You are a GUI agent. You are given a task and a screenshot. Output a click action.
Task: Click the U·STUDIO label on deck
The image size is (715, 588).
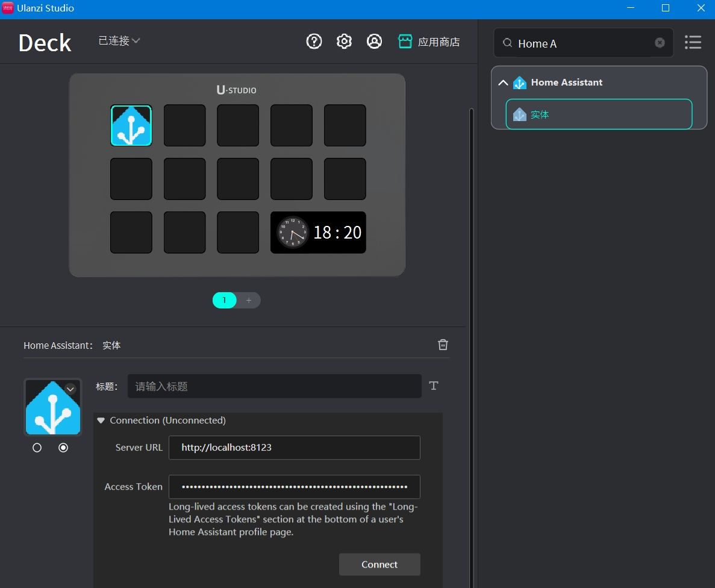pos(236,90)
